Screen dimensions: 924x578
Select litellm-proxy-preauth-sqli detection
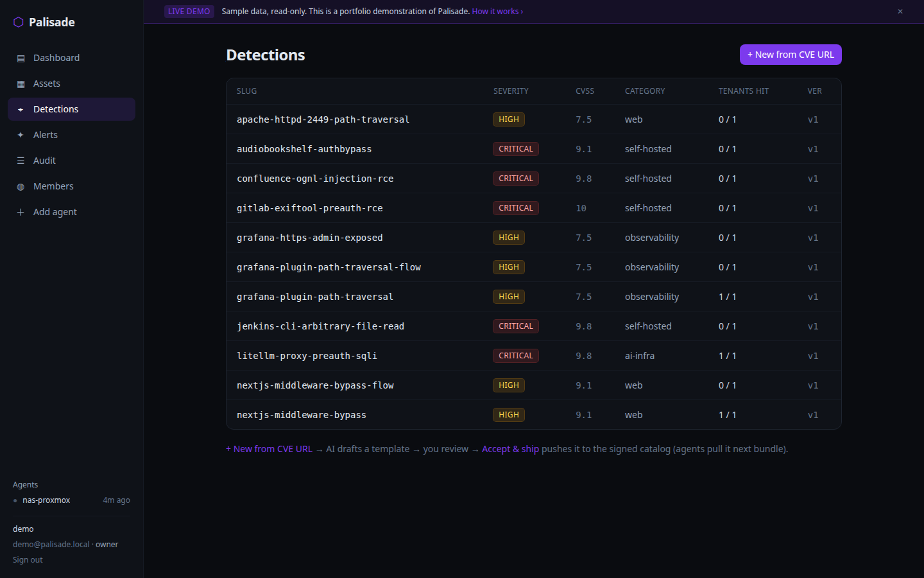click(534, 356)
